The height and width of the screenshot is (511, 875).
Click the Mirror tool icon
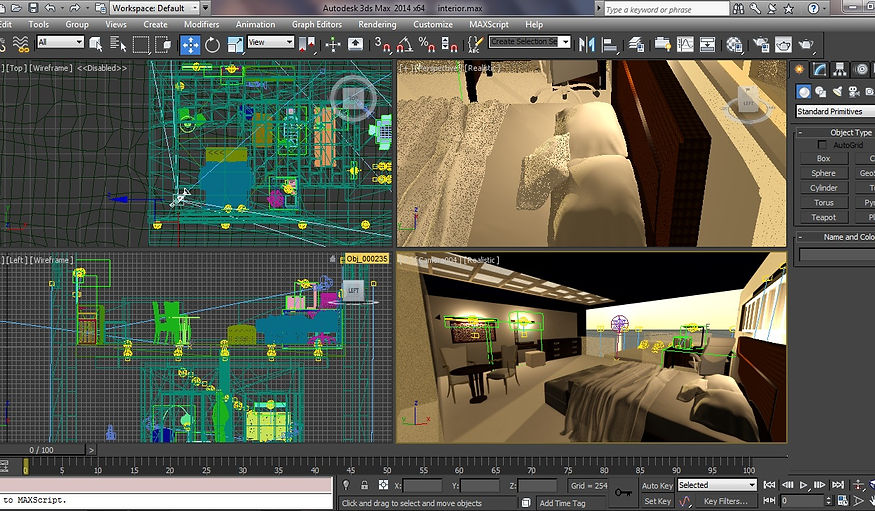(x=586, y=44)
